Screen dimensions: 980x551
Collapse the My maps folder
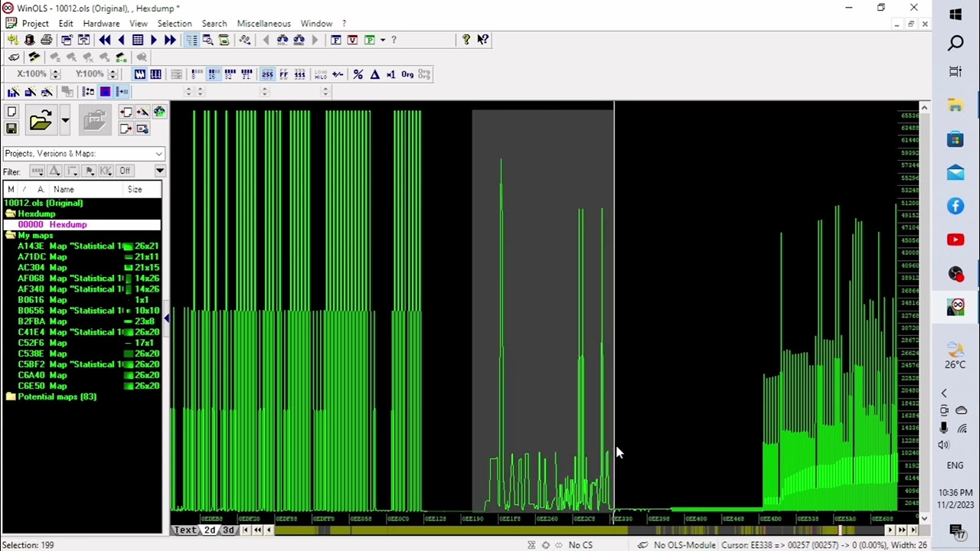click(x=10, y=236)
